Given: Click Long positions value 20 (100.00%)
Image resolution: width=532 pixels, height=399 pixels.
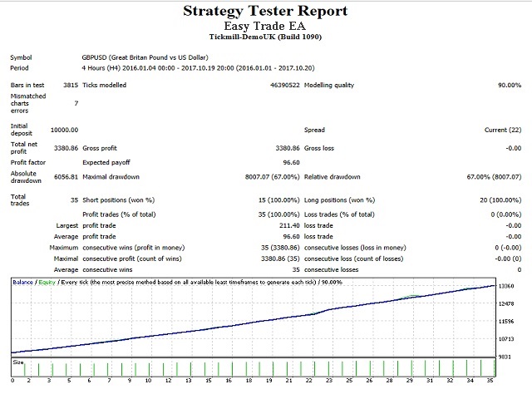Looking at the screenshot, I should [x=500, y=200].
